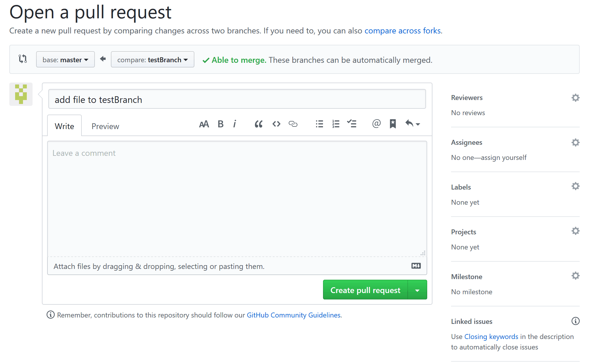Mention a user with the @ icon
589x364 pixels.
pos(376,124)
